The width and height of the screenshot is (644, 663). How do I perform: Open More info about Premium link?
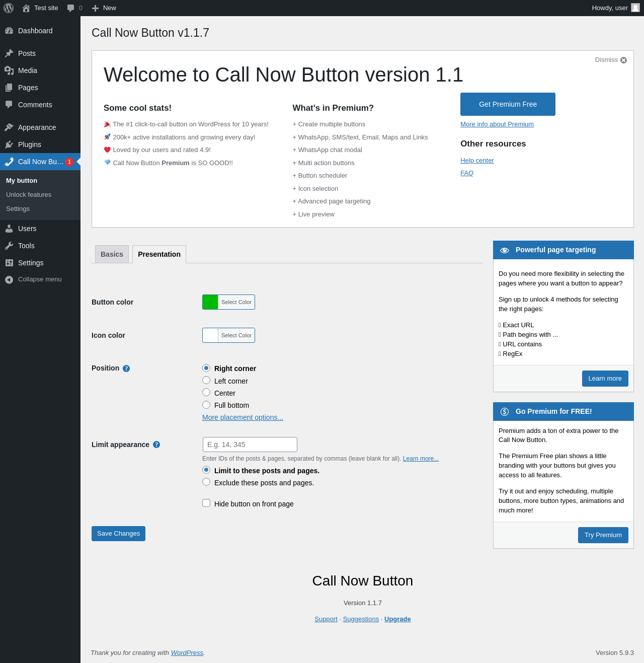(x=497, y=124)
